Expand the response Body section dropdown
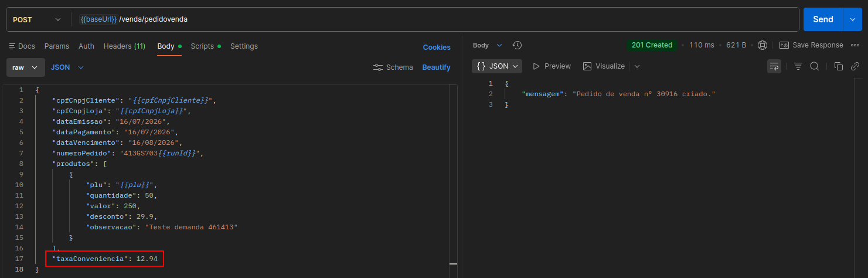Screen dimensions: 868x278 click(x=488, y=45)
